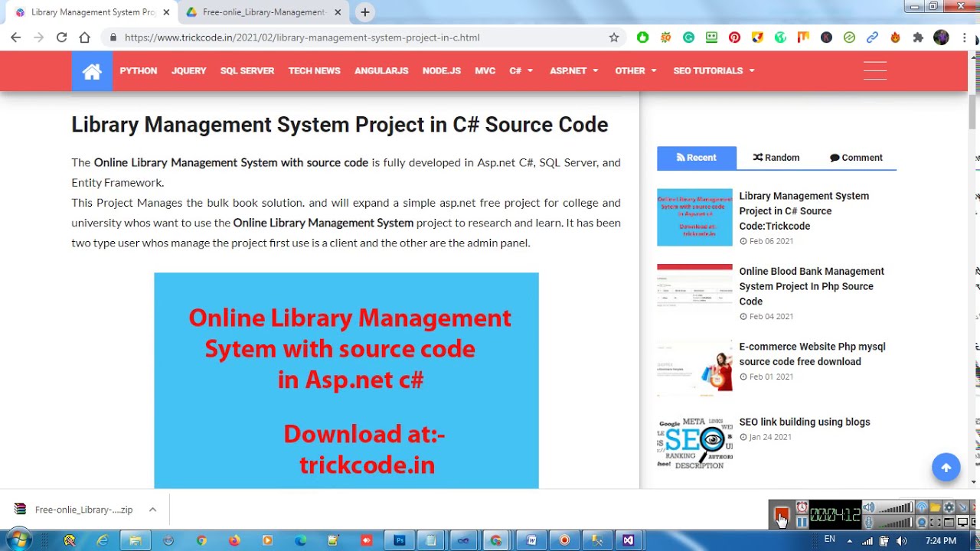Open the Grammarly extension icon
Viewport: 980px width, 551px height.
(x=688, y=37)
